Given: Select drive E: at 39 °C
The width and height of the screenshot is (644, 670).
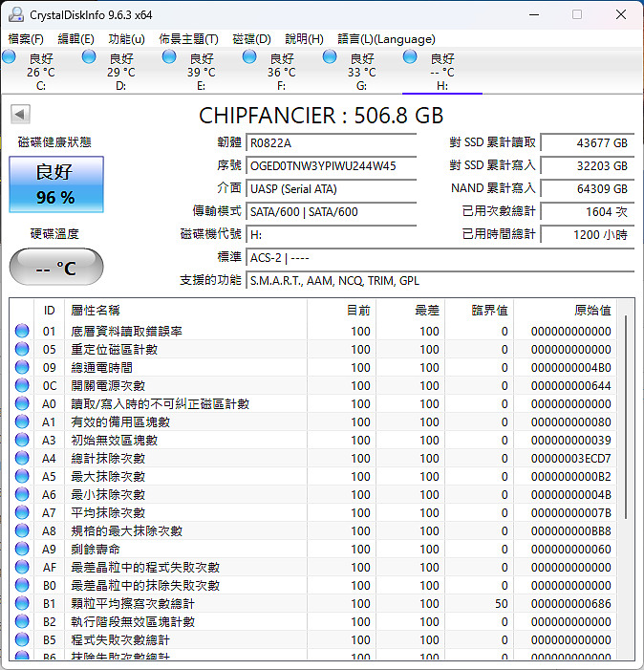Looking at the screenshot, I should pos(202,72).
